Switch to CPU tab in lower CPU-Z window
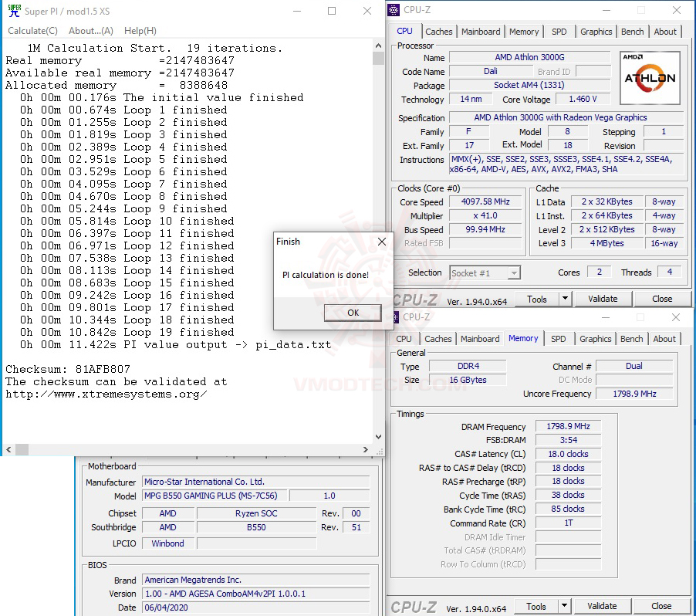This screenshot has height=616, width=696. [404, 339]
